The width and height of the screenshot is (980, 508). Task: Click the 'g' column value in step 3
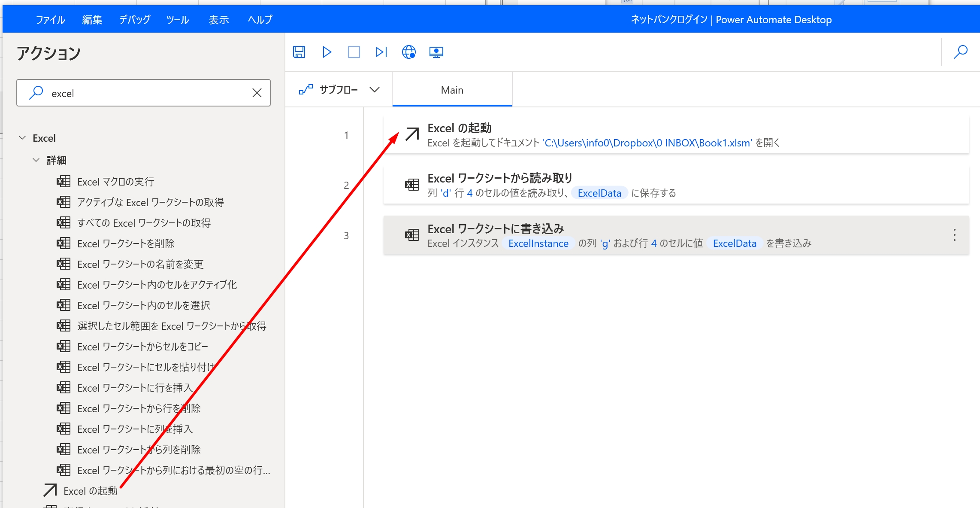605,243
